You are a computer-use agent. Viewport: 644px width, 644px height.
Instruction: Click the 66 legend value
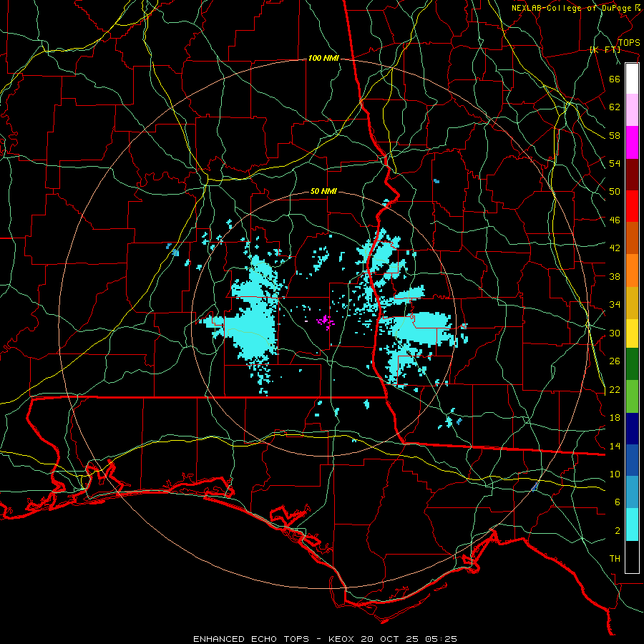[x=615, y=79]
